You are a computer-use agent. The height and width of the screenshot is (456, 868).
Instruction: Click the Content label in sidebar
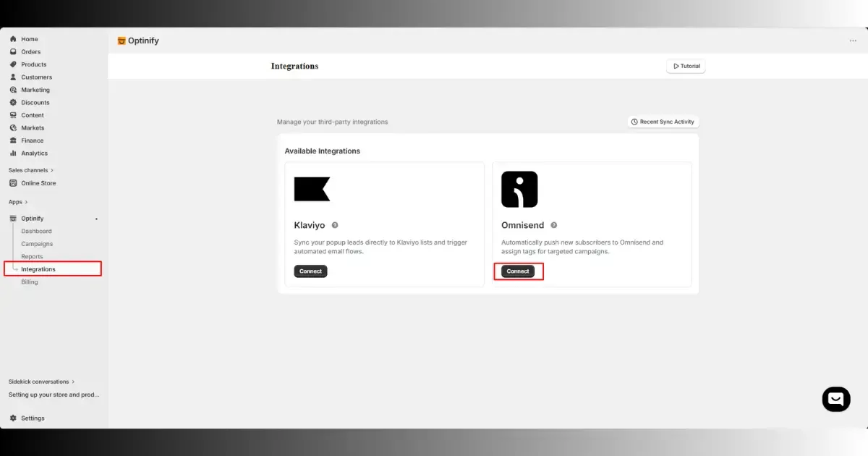point(33,115)
